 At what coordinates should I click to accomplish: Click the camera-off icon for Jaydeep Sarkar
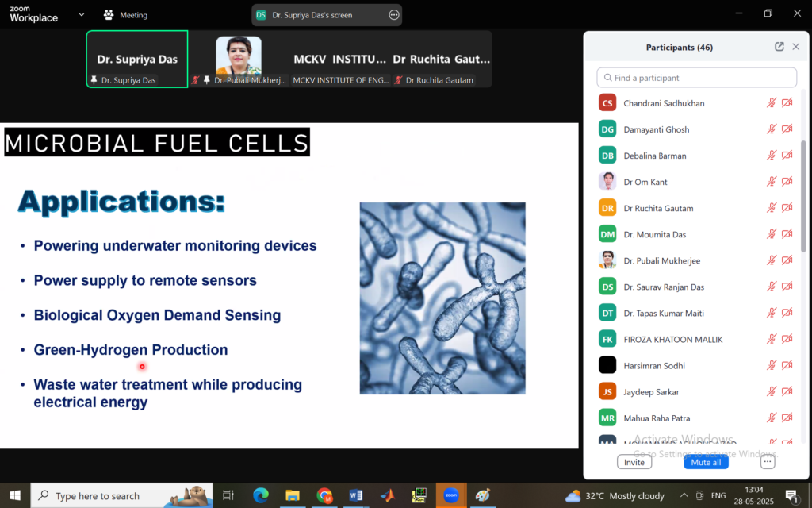787,392
